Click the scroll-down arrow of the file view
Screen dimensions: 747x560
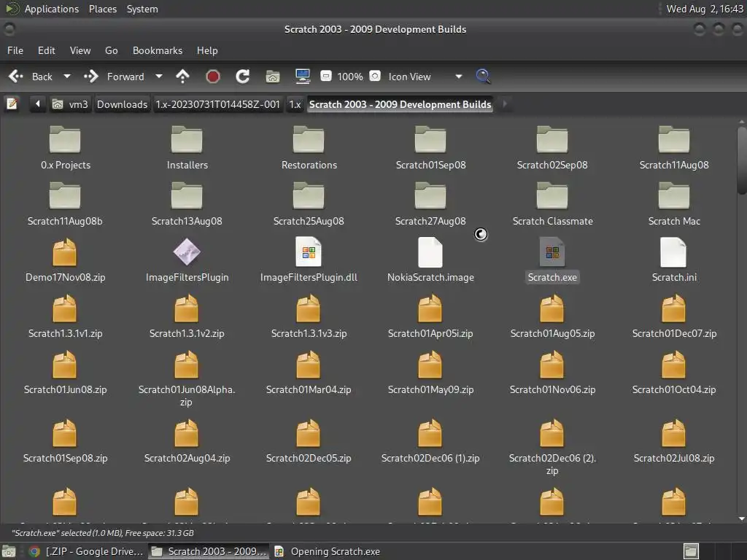(x=741, y=518)
